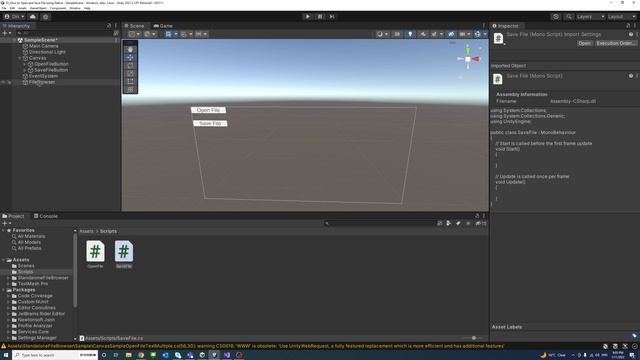Open the scene draw mode dropdown
Image resolution: width=640 pixels, height=360 pixels.
point(382,34)
